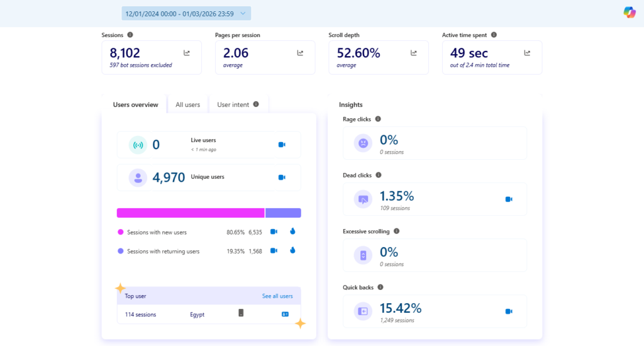This screenshot has width=644, height=346.
Task: Click the 15.42% quick backs value
Action: coord(401,308)
